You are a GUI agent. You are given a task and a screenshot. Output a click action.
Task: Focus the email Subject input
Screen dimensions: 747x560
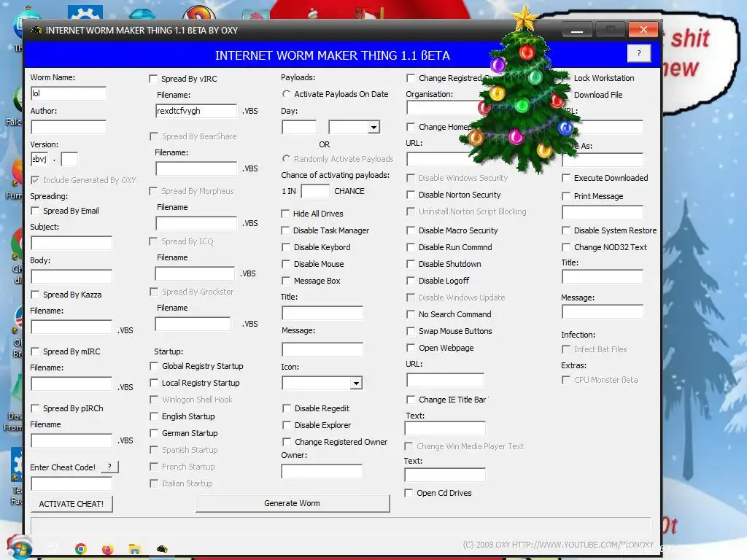(x=71, y=243)
